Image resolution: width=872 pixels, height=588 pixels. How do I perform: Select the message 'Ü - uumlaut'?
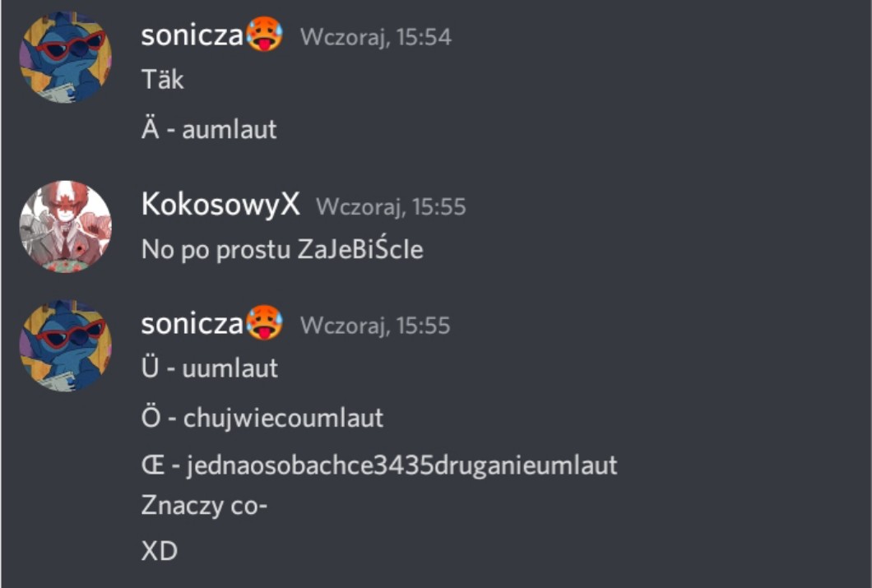click(210, 368)
